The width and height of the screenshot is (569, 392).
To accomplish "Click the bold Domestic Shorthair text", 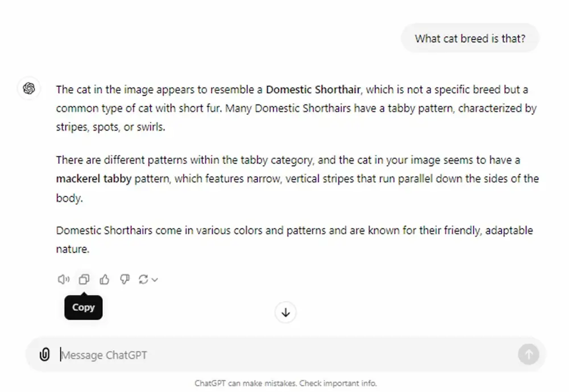I will coord(312,89).
